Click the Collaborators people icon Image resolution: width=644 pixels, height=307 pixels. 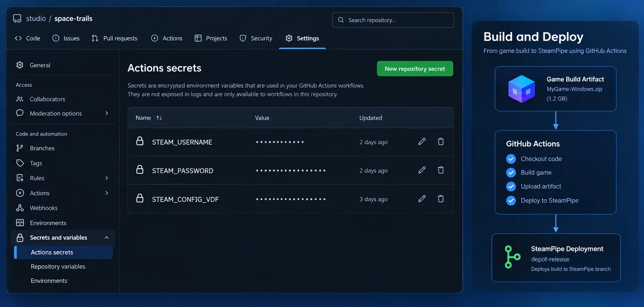(x=20, y=99)
